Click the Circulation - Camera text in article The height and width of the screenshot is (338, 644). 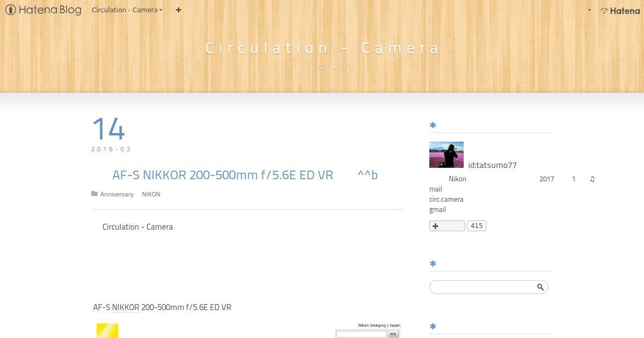[137, 227]
